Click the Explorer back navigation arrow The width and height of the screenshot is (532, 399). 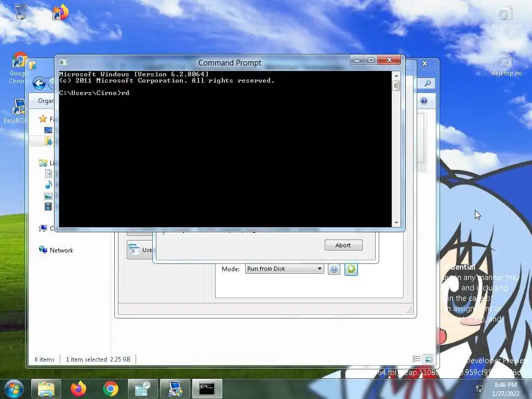tap(39, 83)
